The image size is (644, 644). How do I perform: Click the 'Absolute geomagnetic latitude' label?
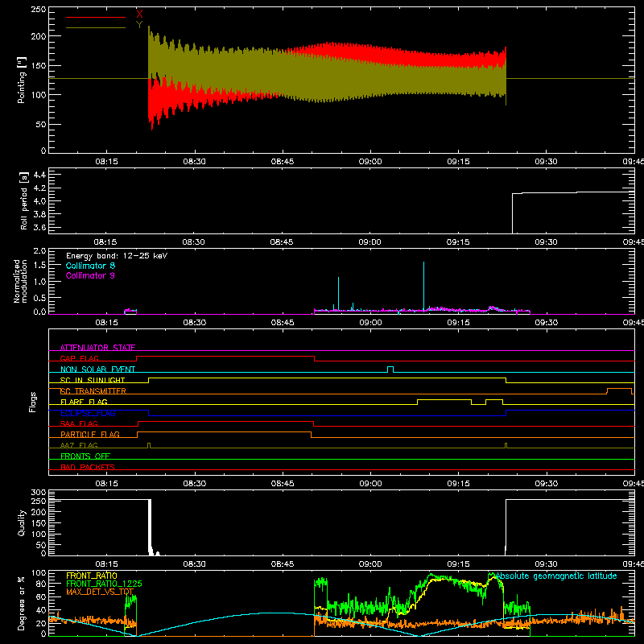click(556, 576)
